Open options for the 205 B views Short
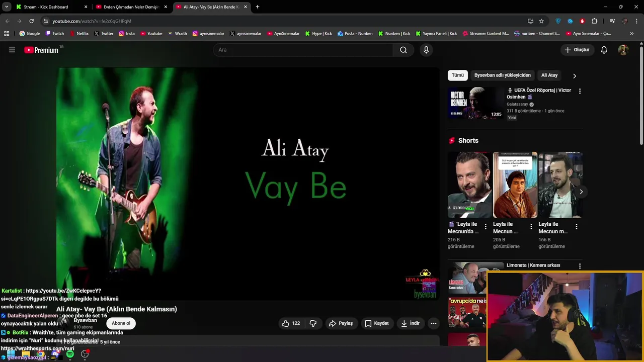The image size is (644, 362). [531, 227]
